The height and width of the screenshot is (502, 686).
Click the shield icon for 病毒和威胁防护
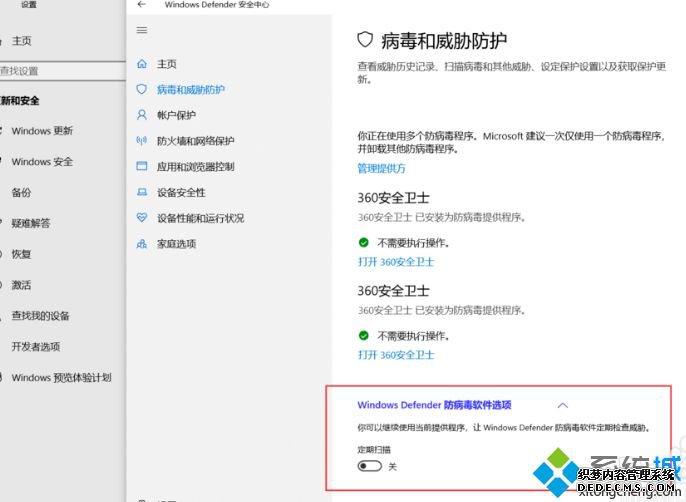pos(142,89)
